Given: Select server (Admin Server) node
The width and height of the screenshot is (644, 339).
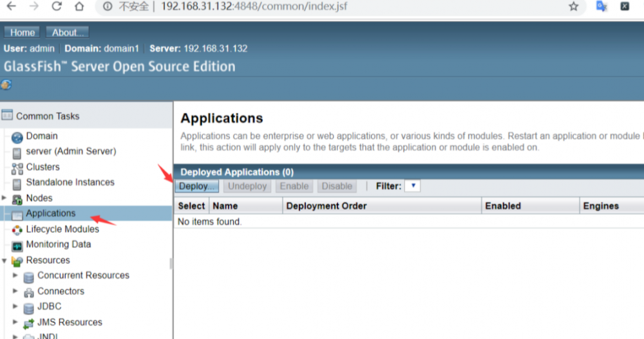Looking at the screenshot, I should click(x=71, y=151).
